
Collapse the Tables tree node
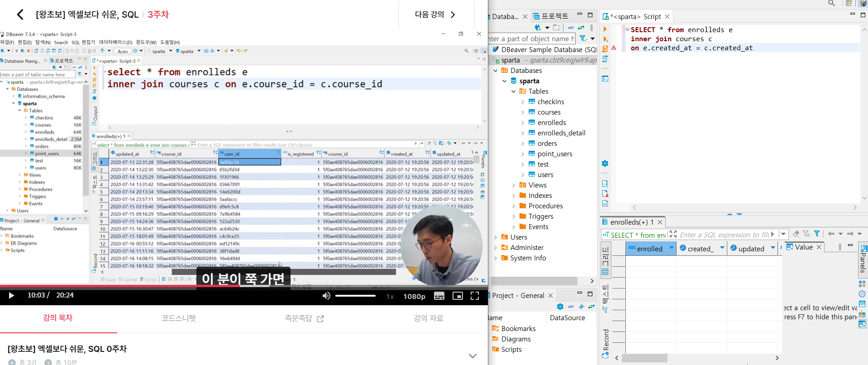pyautogui.click(x=514, y=91)
